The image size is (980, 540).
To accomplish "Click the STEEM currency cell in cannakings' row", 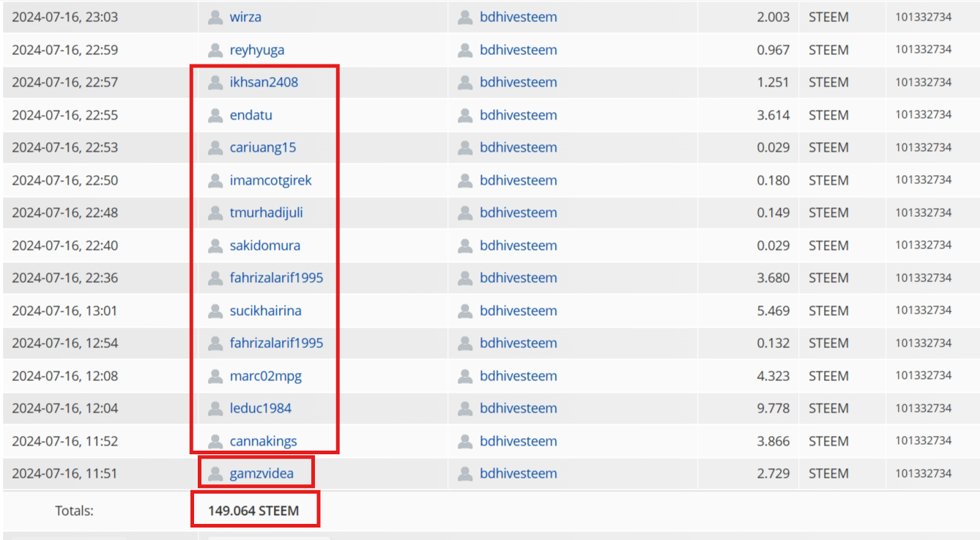I will 828,441.
